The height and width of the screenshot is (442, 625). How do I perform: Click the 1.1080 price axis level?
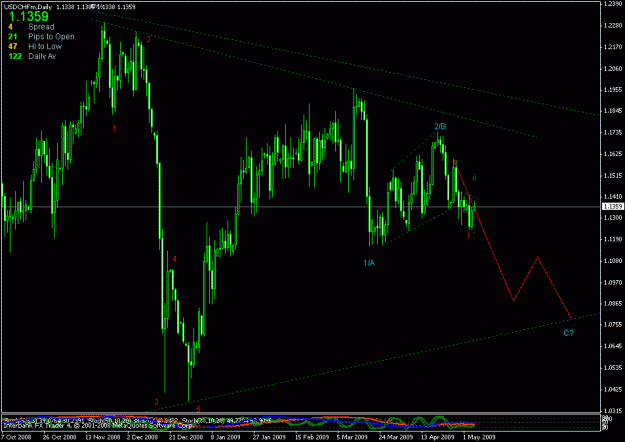612,261
